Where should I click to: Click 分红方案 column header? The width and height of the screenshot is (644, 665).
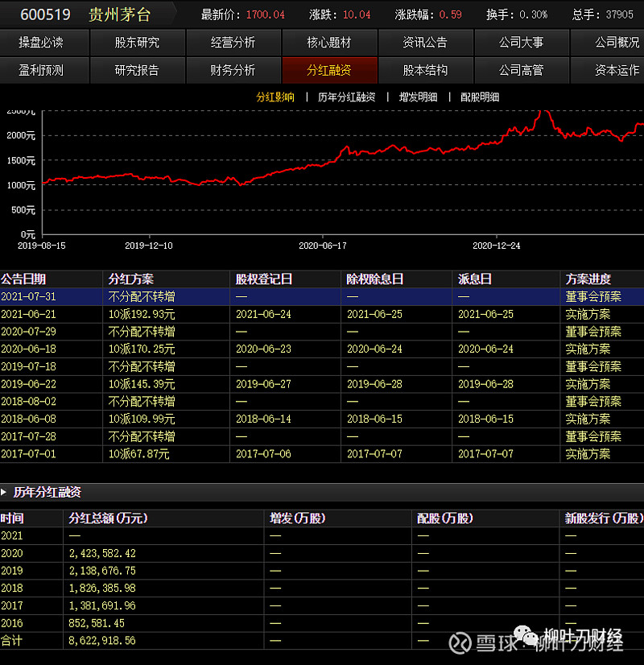[x=131, y=279]
